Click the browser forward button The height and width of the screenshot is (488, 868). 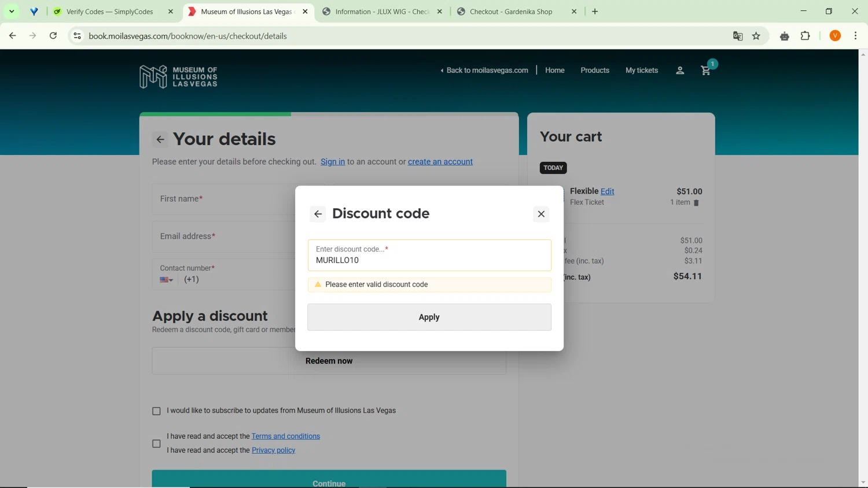pos(33,36)
